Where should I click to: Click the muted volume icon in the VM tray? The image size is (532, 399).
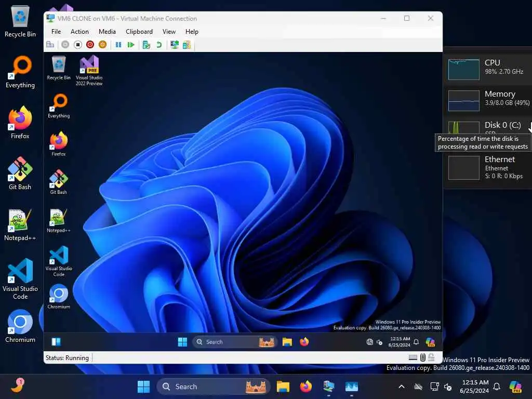380,342
